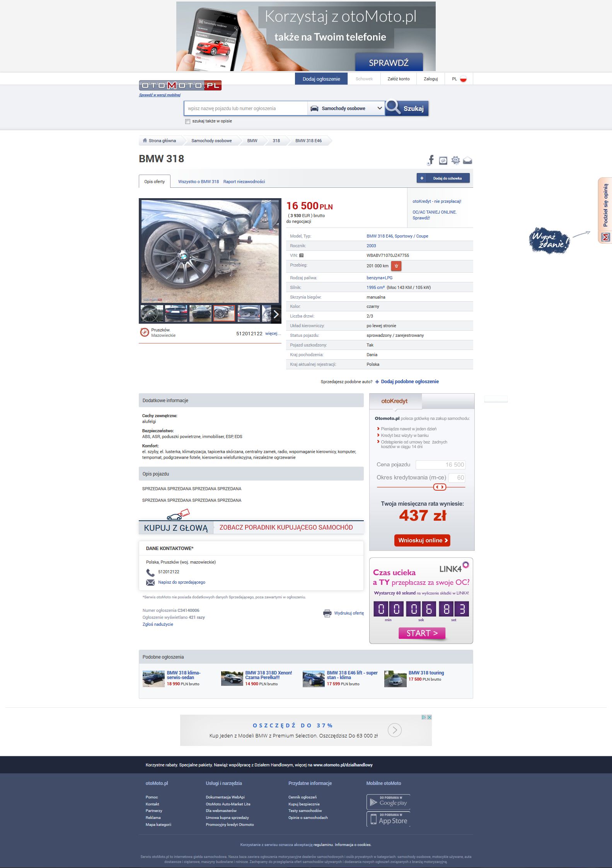The height and width of the screenshot is (868, 612).
Task: Click 'otoKredyt - nie przepłacaj!' link
Action: (437, 201)
